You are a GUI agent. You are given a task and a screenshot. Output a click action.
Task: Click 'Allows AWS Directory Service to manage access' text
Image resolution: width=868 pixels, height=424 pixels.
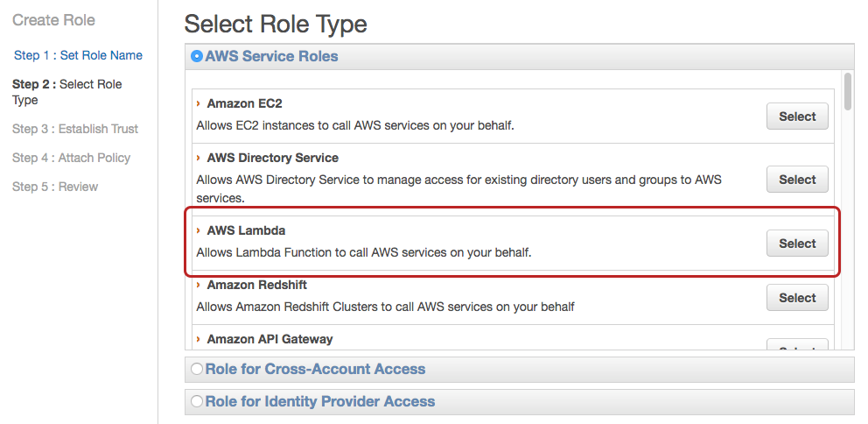point(458,189)
